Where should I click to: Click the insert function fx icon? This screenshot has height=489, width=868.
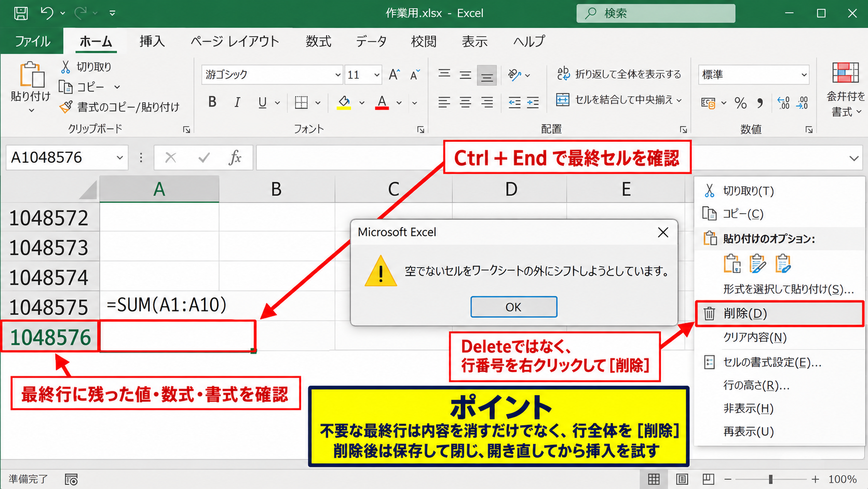pyautogui.click(x=235, y=157)
